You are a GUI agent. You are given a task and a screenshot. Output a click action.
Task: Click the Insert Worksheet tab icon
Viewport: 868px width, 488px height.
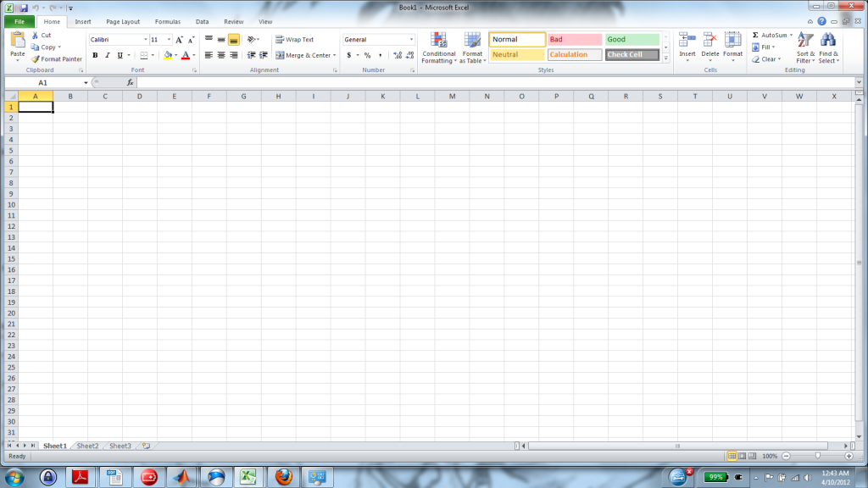click(x=146, y=446)
